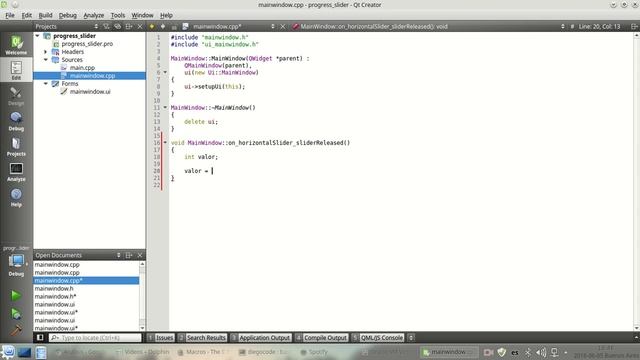The image size is (640, 360).
Task: Expand the Headers folder
Action: (46, 52)
